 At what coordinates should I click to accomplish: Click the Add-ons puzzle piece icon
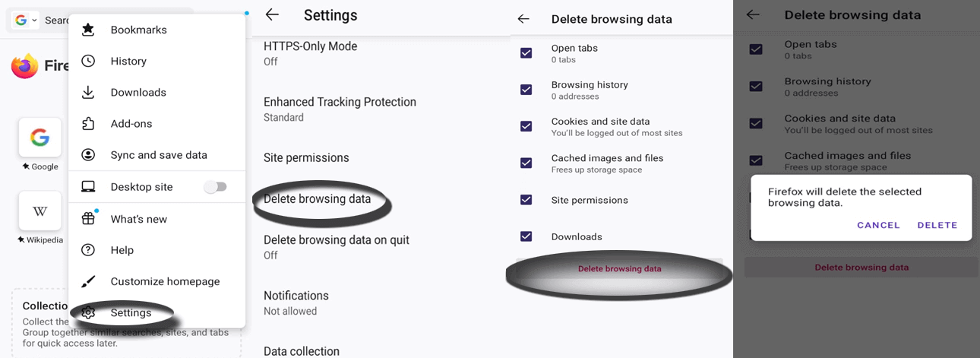click(x=88, y=123)
